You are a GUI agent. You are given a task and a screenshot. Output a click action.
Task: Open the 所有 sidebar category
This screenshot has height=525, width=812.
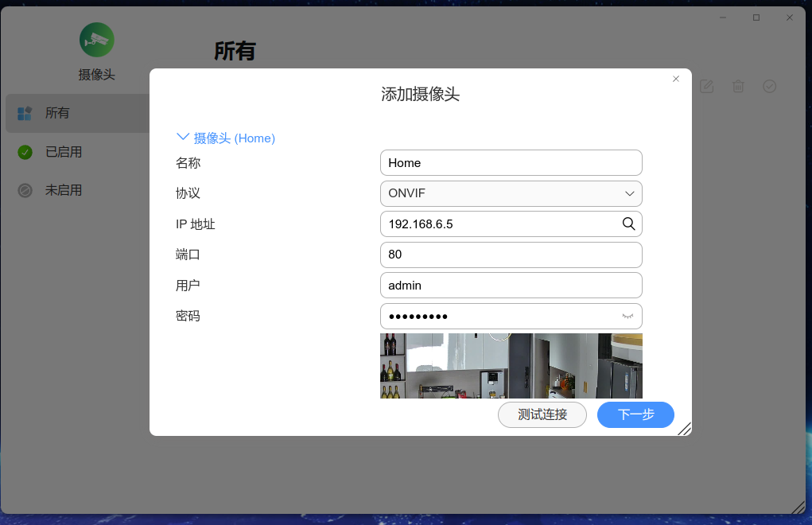click(x=78, y=113)
